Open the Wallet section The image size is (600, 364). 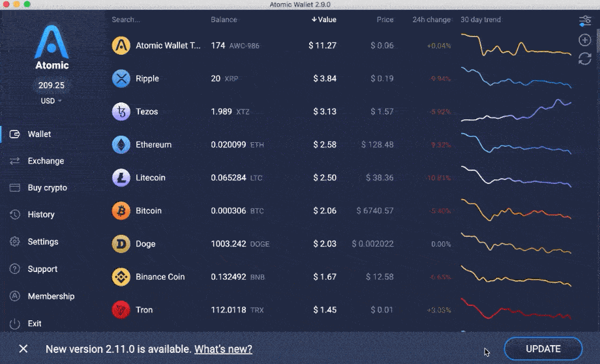[39, 134]
